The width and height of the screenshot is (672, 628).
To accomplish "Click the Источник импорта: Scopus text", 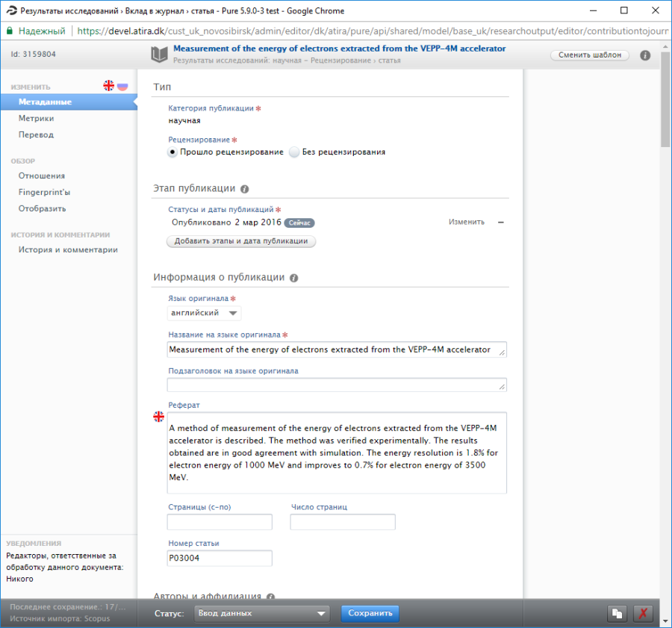I will [x=60, y=618].
